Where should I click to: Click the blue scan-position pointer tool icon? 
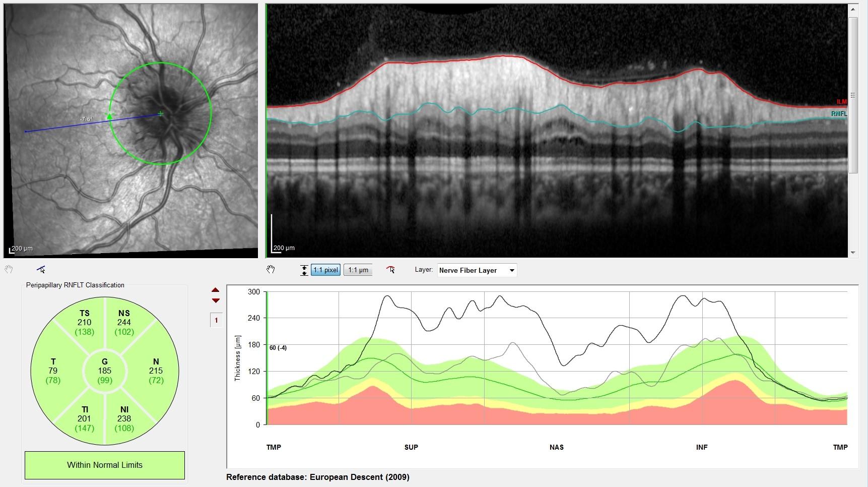(41, 269)
